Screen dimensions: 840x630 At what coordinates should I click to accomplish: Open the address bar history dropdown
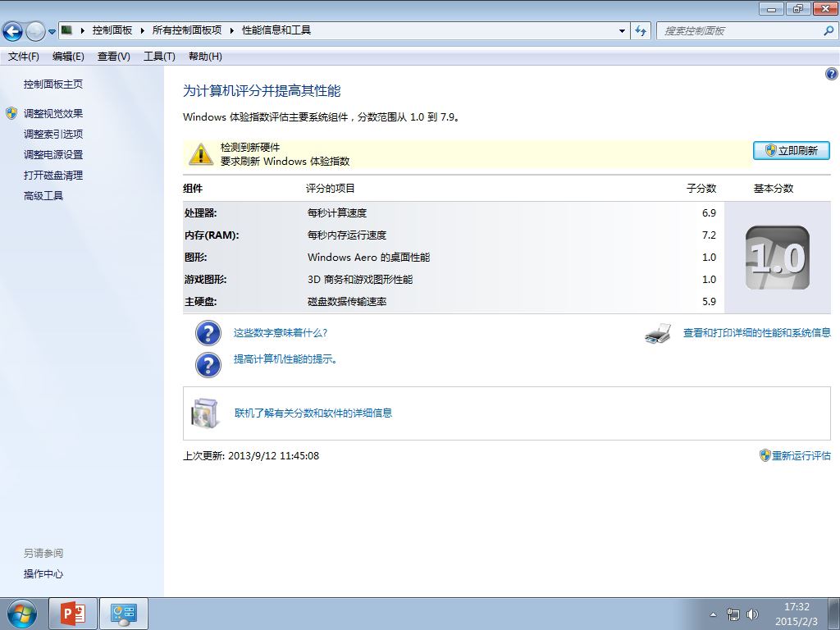[622, 31]
